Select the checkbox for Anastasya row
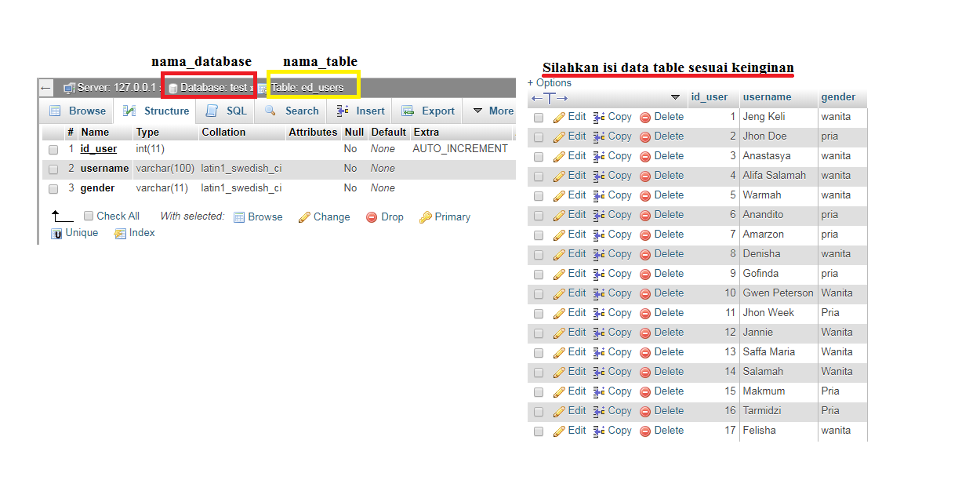The height and width of the screenshot is (502, 980). pos(539,157)
